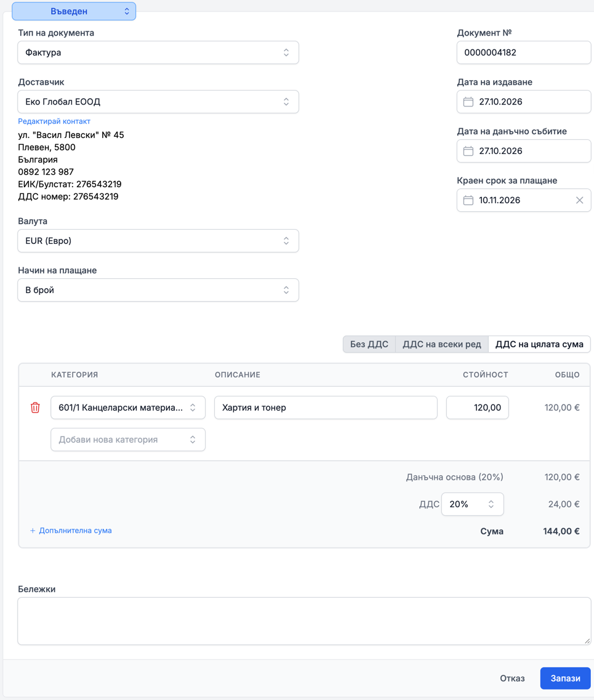The image size is (594, 700).
Task: Click the Стойност field showing 120,00
Action: tap(478, 408)
